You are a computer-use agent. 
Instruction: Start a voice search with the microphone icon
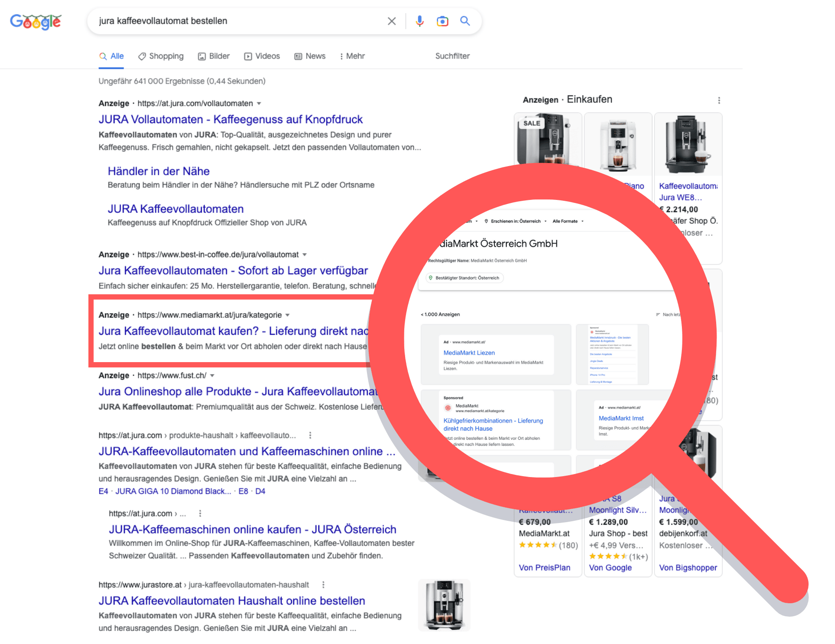click(x=419, y=21)
